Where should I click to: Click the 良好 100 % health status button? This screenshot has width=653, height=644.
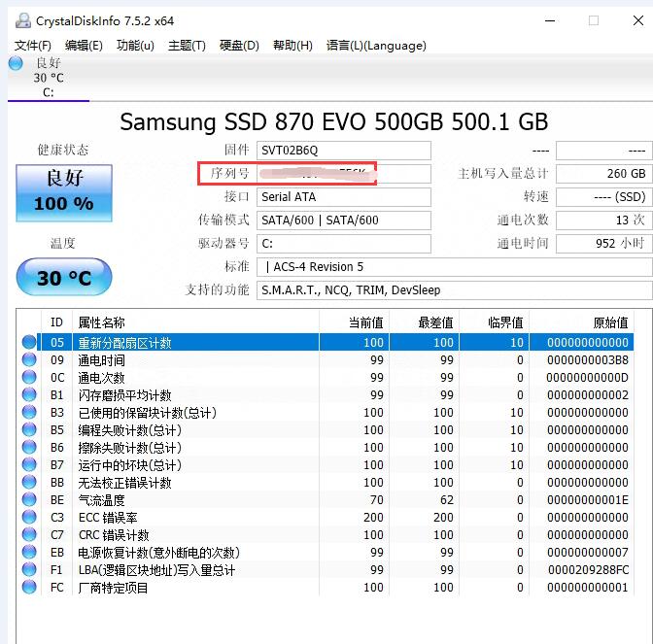pyautogui.click(x=64, y=192)
